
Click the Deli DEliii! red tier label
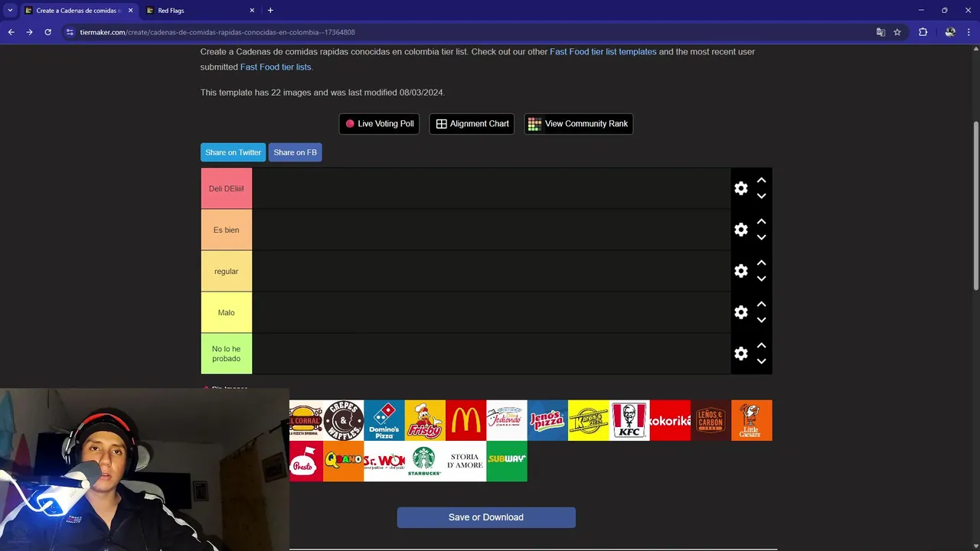pyautogui.click(x=227, y=188)
